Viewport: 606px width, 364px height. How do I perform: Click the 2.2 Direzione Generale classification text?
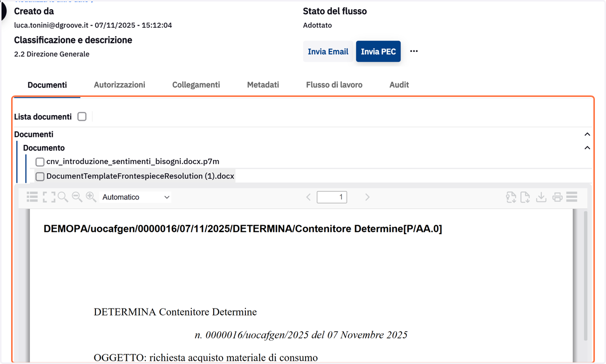(52, 54)
